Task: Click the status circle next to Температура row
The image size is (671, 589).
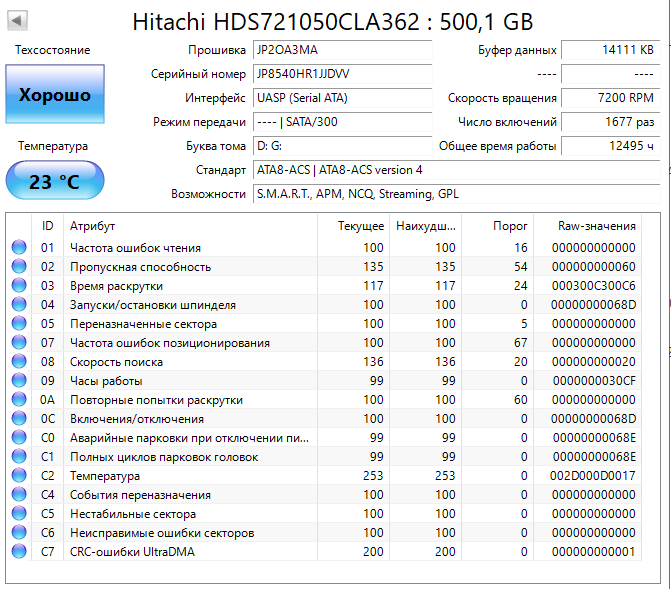Action: pos(19,475)
